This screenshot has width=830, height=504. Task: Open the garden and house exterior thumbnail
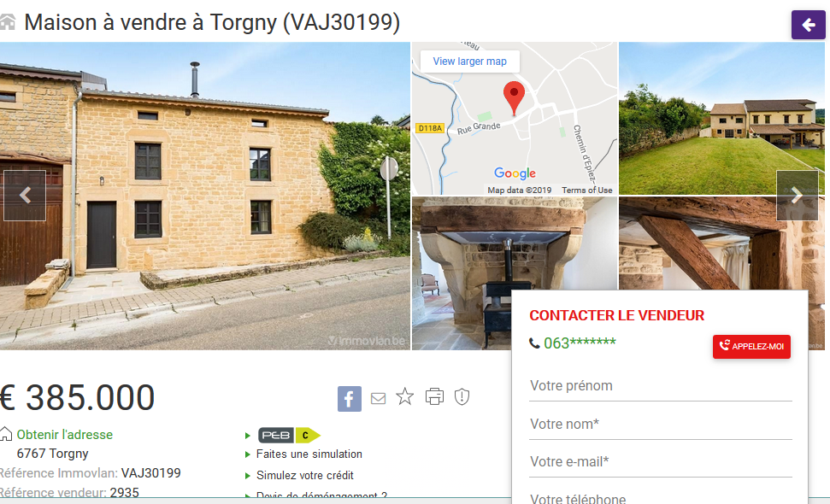coord(721,119)
